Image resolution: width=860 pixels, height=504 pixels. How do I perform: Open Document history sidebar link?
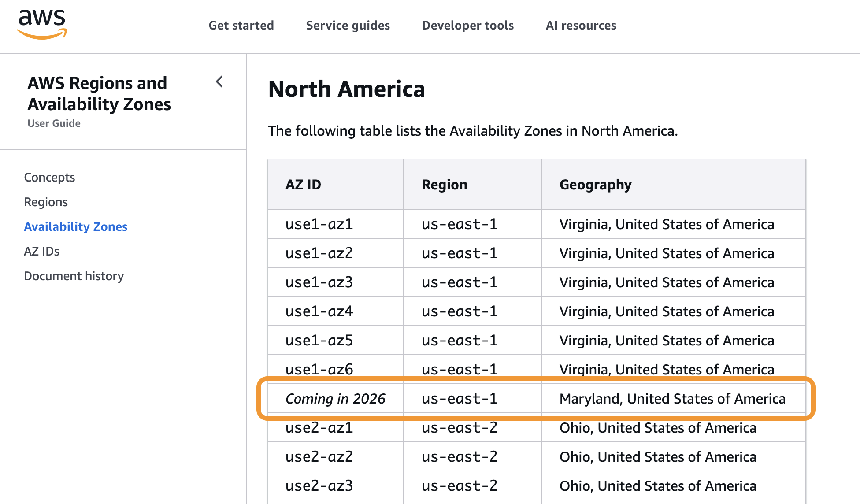pos(74,276)
